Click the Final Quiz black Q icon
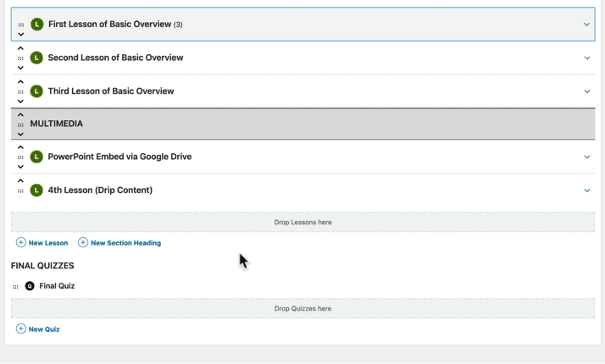605x364 pixels. point(30,286)
